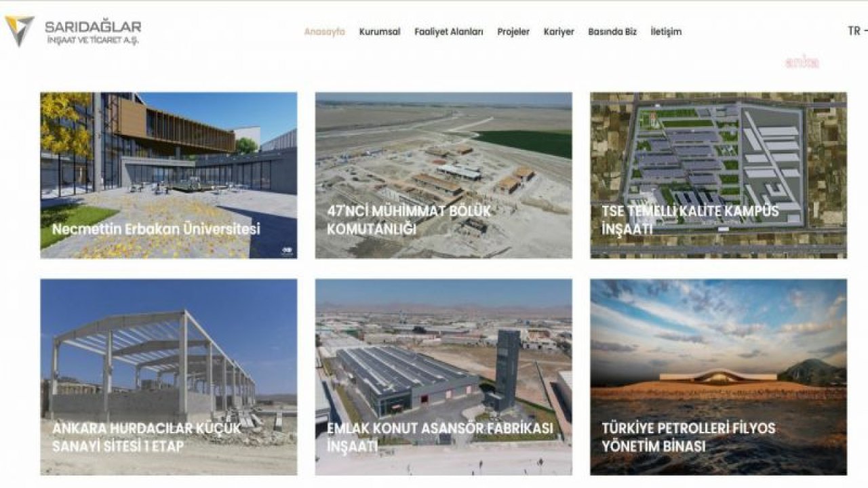
Task: Open the TR language selector dropdown
Action: pyautogui.click(x=856, y=31)
